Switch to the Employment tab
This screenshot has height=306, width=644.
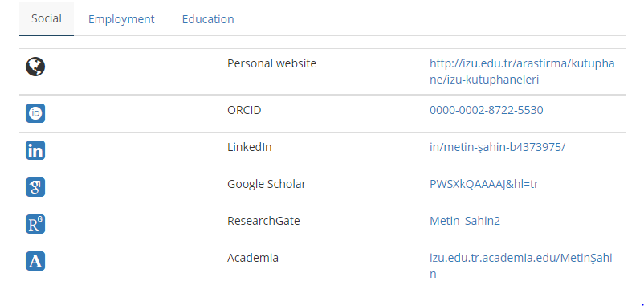tap(121, 19)
